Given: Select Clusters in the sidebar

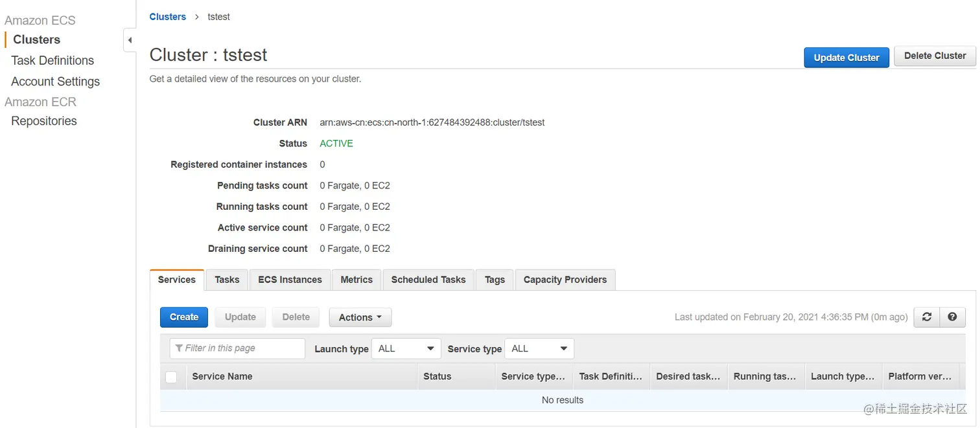Looking at the screenshot, I should pos(37,39).
